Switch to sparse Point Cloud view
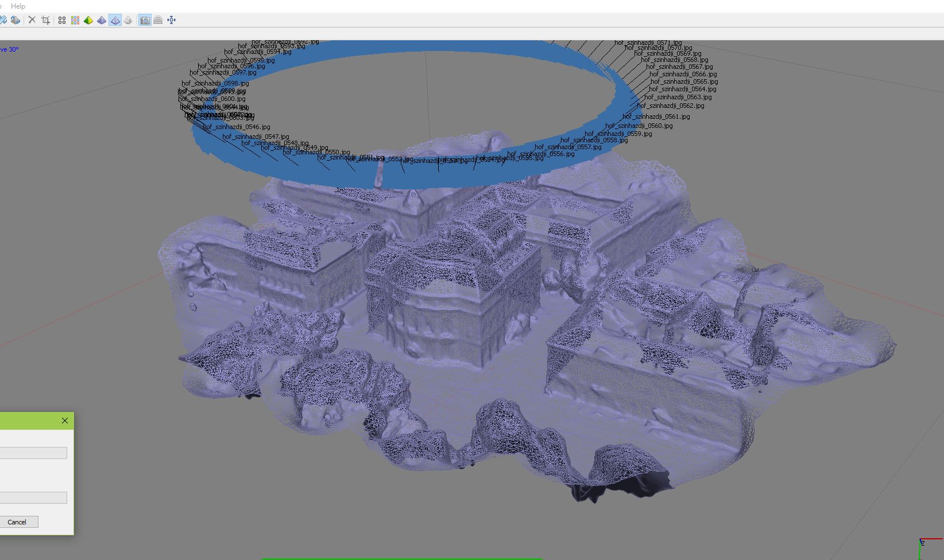Image resolution: width=944 pixels, height=560 pixels. point(62,20)
